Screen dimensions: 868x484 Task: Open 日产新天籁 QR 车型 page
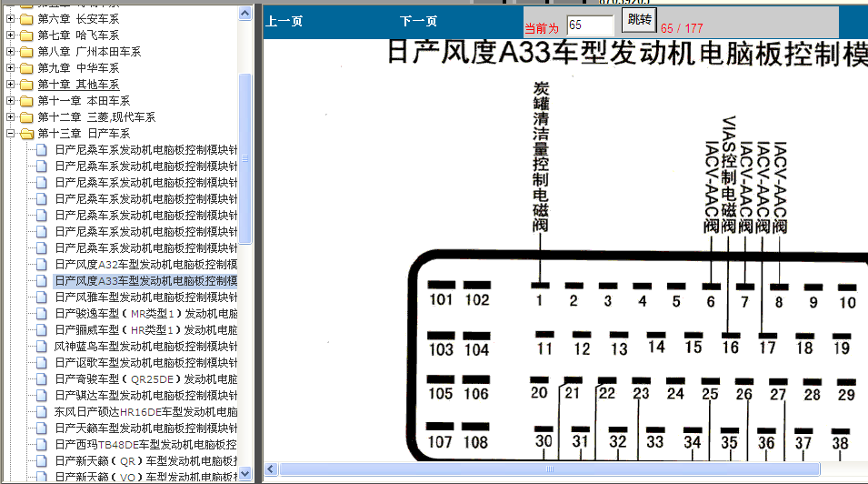click(x=145, y=460)
